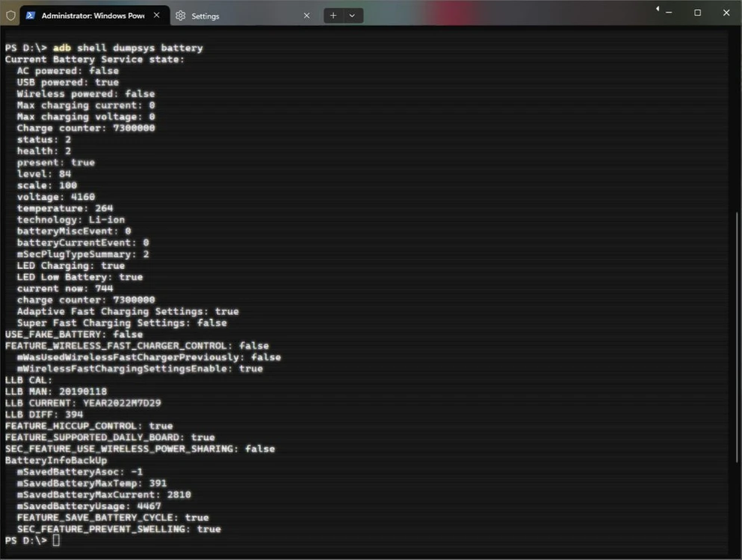Click the "temperature: 264" line
This screenshot has height=560, width=742.
click(x=65, y=208)
